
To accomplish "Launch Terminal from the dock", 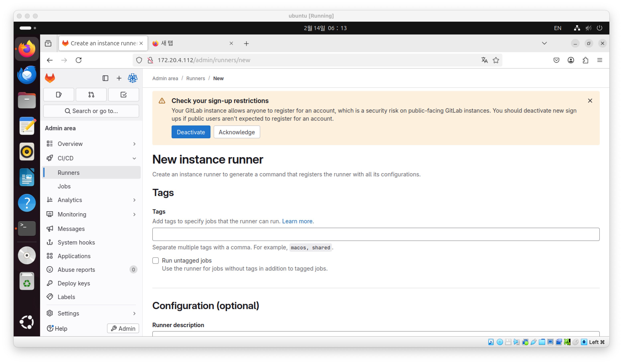I will coord(27,229).
